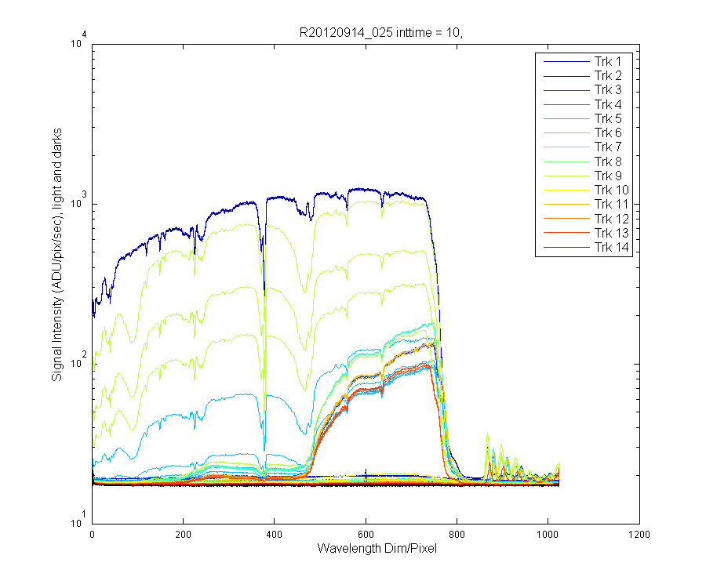Click the x-axis tick label 1200
This screenshot has height=588, width=706.
tap(639, 535)
